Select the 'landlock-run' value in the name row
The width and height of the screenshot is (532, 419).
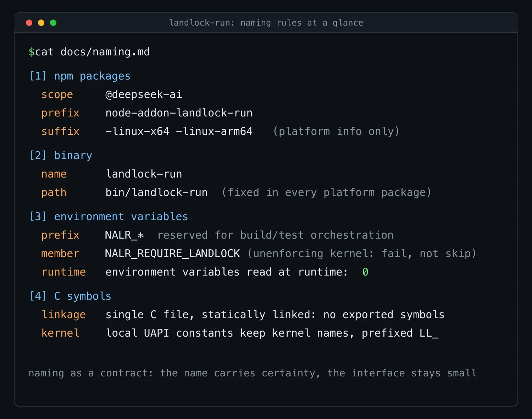144,174
